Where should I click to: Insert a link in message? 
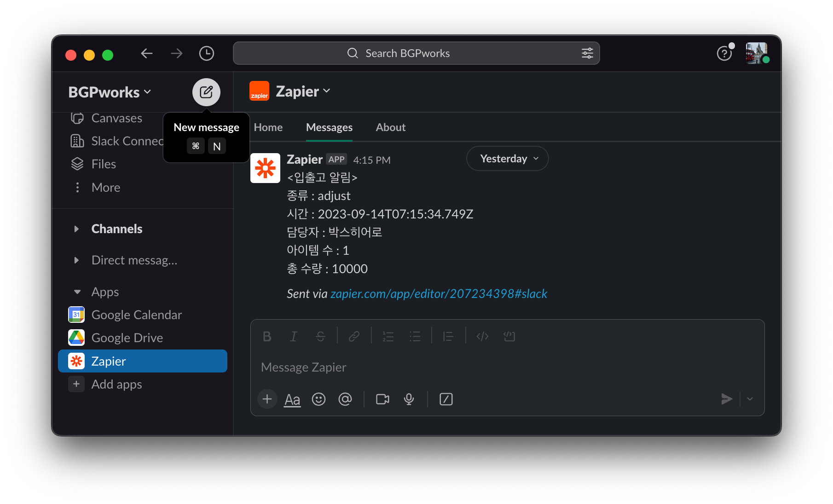pyautogui.click(x=354, y=337)
